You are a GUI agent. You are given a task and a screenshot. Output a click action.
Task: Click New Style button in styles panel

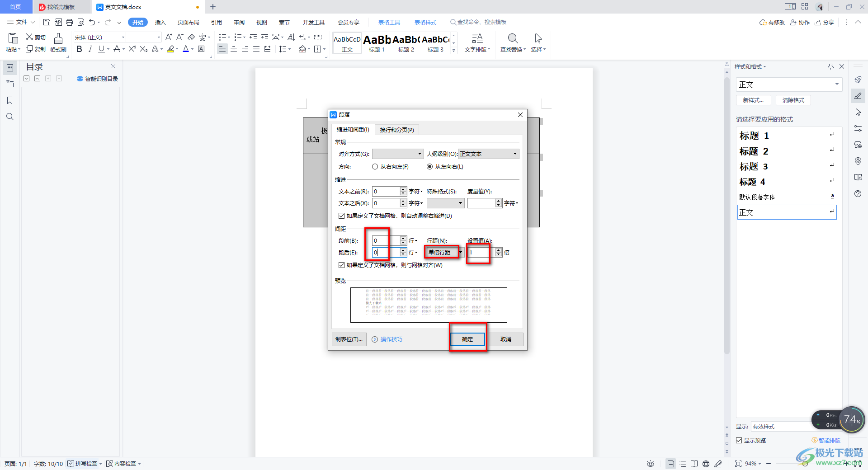[754, 100]
